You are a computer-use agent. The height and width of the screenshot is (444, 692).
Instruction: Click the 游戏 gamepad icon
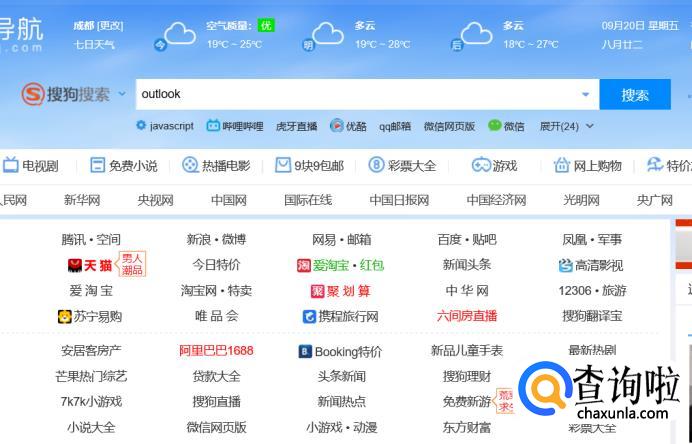[x=481, y=165]
